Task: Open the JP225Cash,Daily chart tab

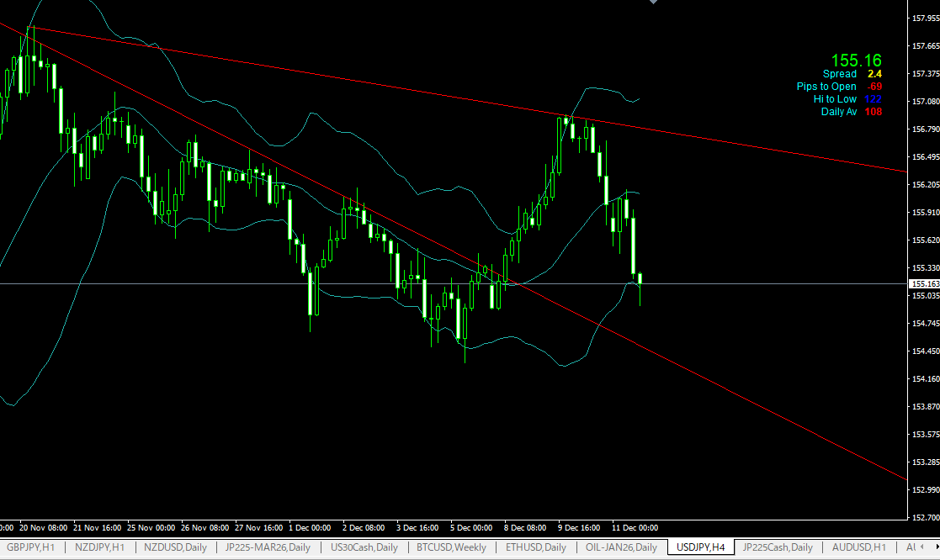Action: tap(777, 547)
